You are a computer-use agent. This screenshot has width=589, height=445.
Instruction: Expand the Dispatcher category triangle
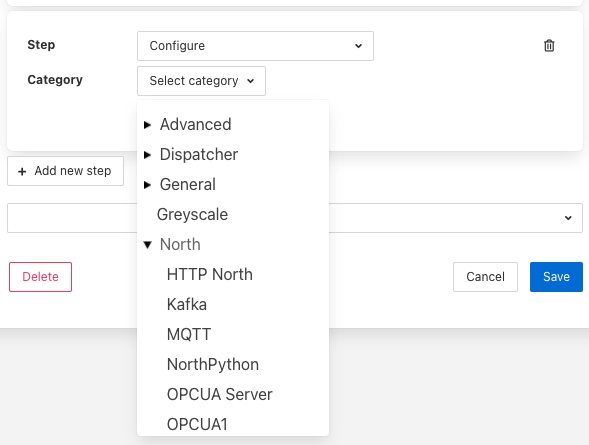pos(147,155)
